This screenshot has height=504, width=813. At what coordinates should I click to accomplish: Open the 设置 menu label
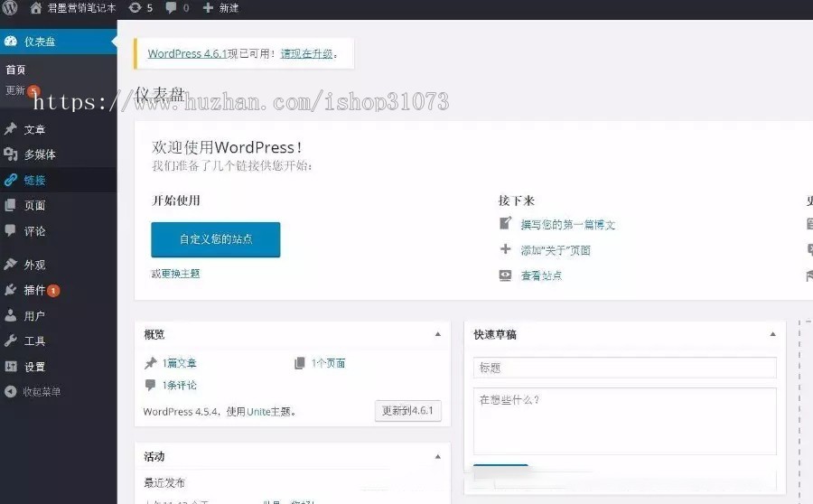click(34, 367)
